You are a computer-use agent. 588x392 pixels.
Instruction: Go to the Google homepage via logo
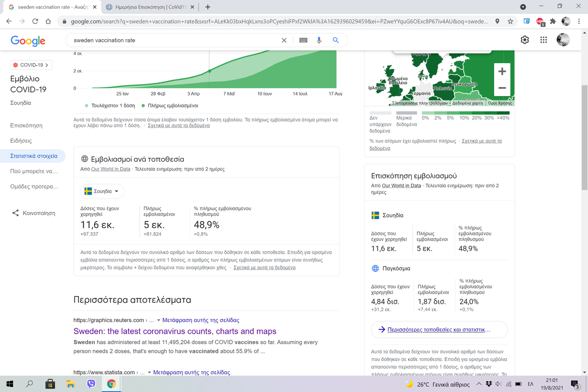pos(28,41)
